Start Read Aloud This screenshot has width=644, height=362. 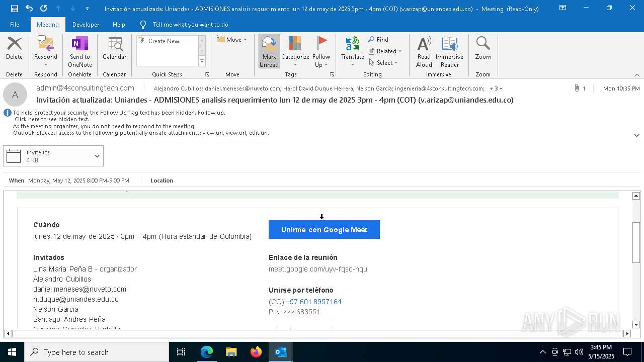[x=424, y=51]
